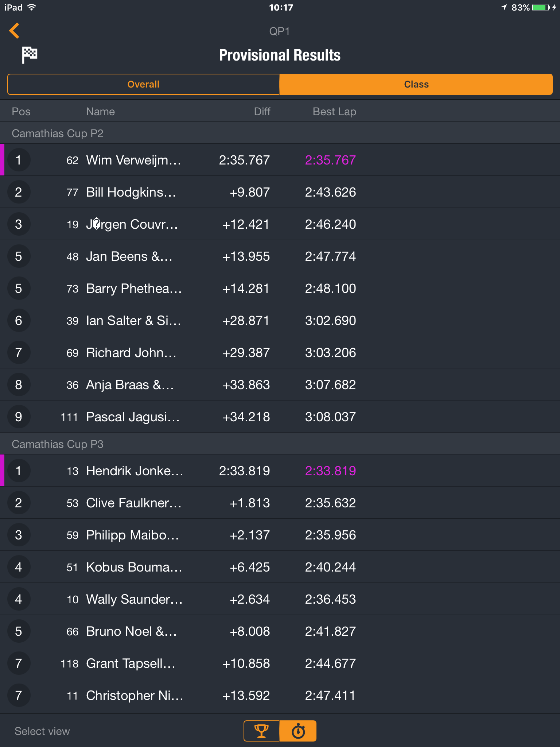Tap the checkered flag icon
This screenshot has width=560, height=747.
[x=29, y=55]
